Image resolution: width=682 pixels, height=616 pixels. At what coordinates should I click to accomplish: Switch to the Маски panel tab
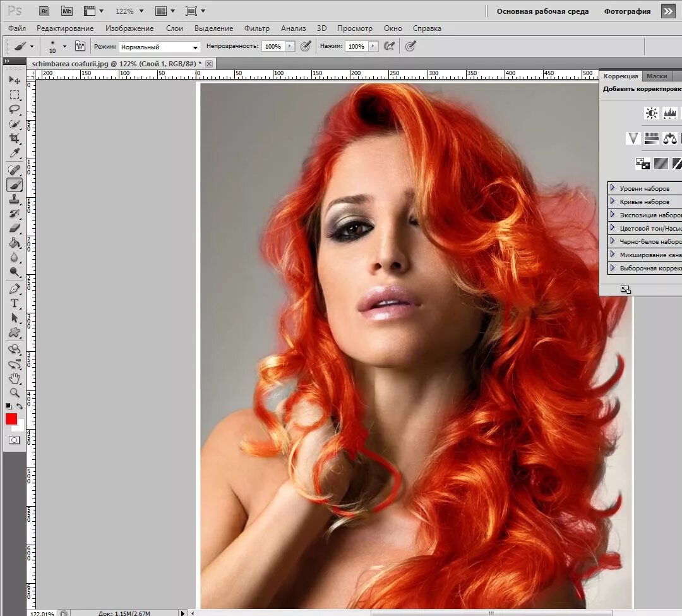coord(656,76)
